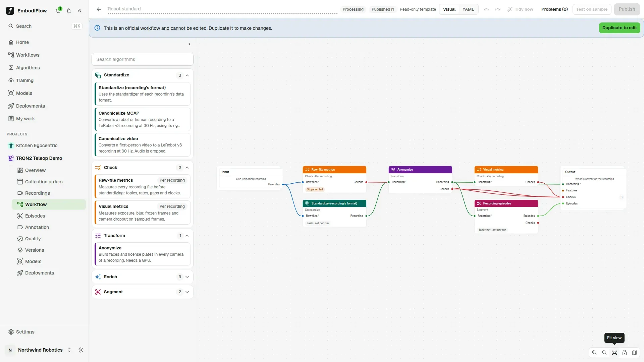Collapse the Standardize category
Image resolution: width=644 pixels, height=362 pixels.
tap(187, 75)
